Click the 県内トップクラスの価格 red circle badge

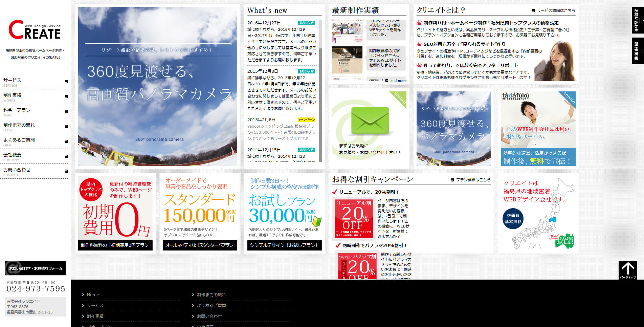[x=91, y=190]
